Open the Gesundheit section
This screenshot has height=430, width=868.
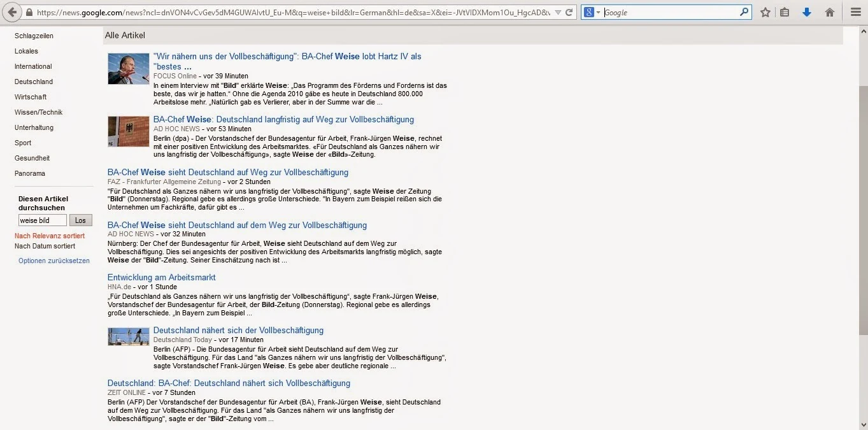32,158
